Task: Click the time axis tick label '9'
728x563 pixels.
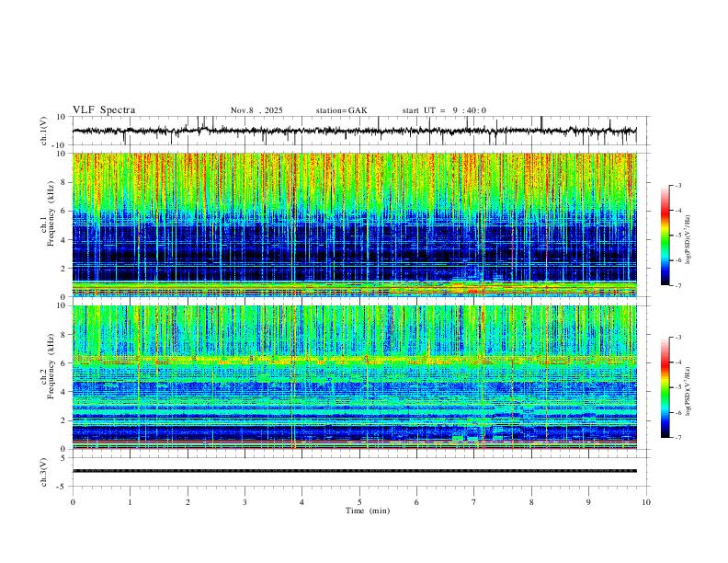Action: click(588, 502)
